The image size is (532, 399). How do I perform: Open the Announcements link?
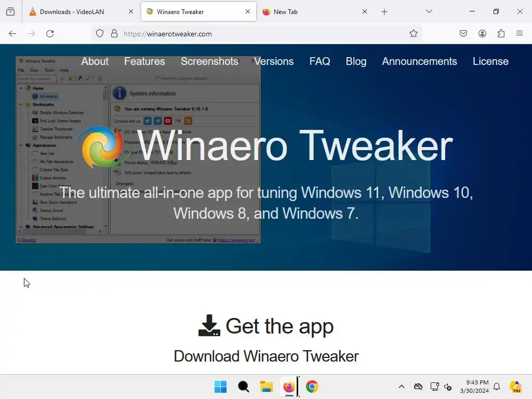point(419,61)
